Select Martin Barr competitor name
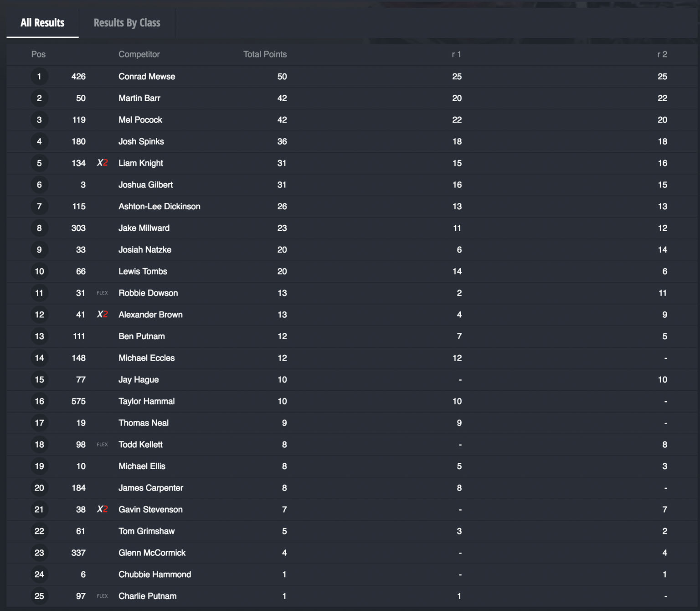Image resolution: width=700 pixels, height=611 pixels. (x=139, y=98)
